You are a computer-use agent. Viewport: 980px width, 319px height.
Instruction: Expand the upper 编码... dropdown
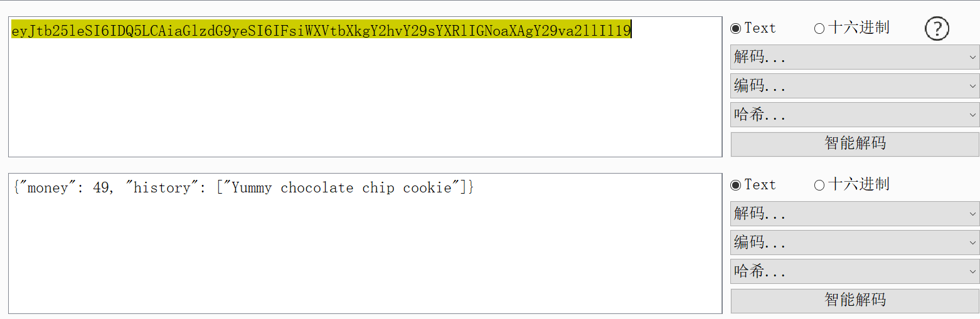855,86
